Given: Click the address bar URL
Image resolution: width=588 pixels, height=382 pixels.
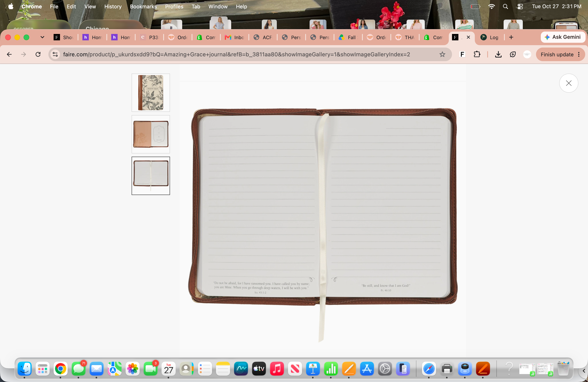Looking at the screenshot, I should coord(236,54).
